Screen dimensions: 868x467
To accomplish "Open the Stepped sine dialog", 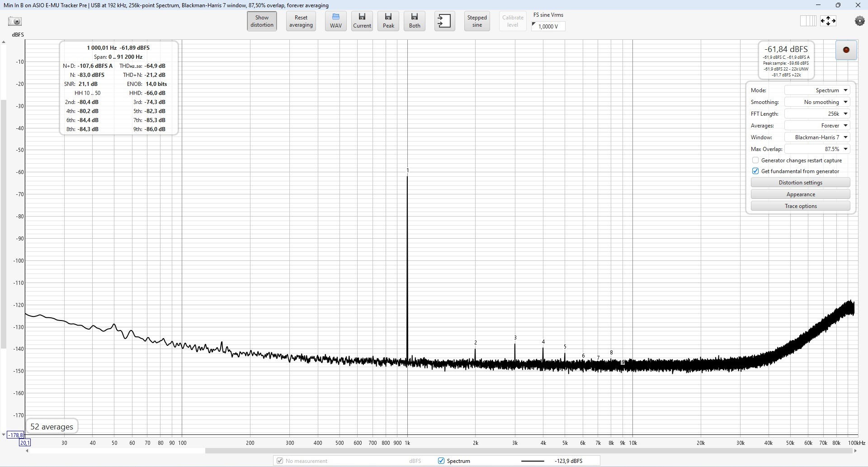I will (477, 21).
